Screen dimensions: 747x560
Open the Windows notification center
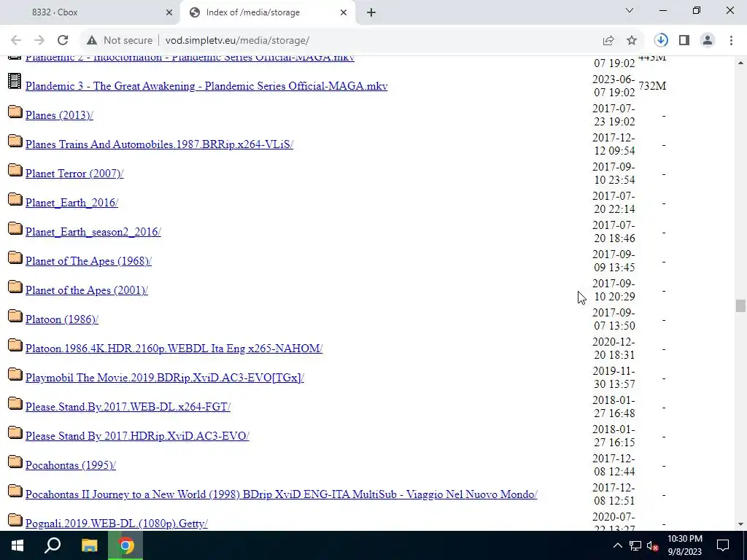(723, 545)
